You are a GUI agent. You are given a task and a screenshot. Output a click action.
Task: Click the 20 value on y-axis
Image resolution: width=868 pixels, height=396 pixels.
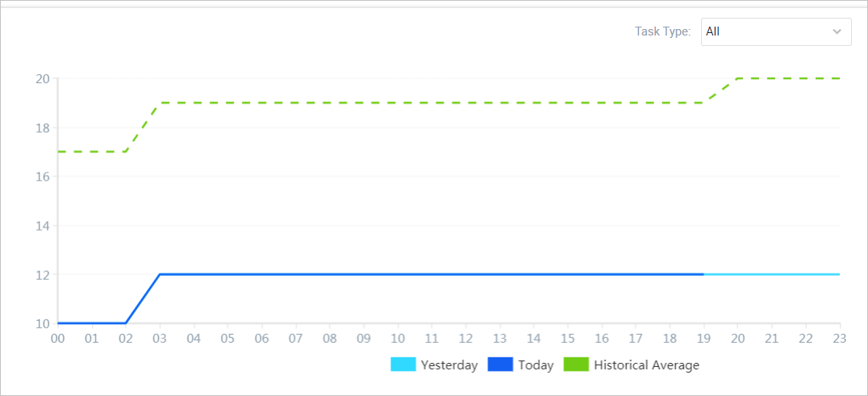43,79
